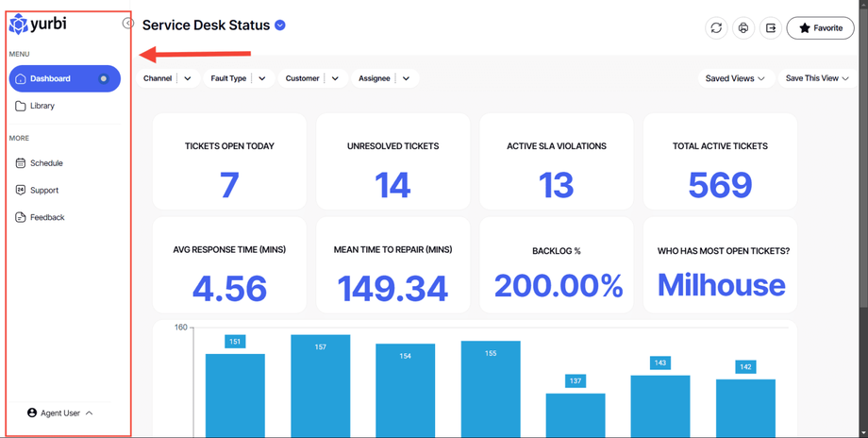Click the MENU section heading

click(20, 54)
